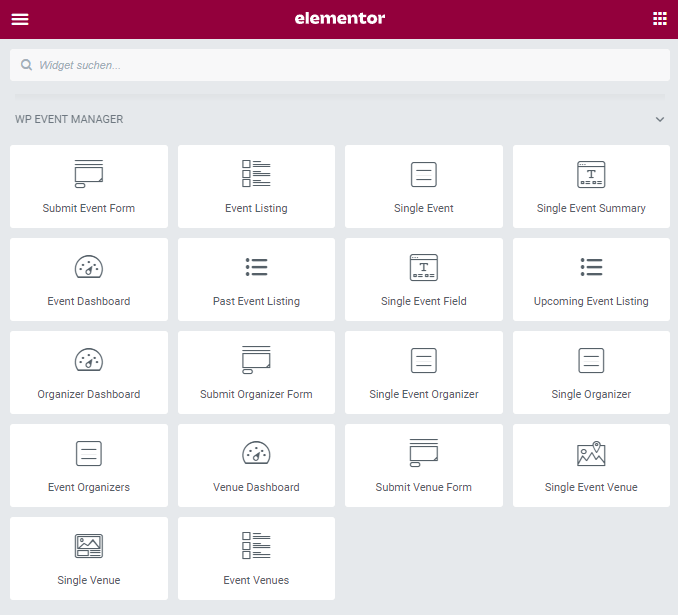
Task: Pick the Single Venue widget icon
Action: tap(89, 546)
